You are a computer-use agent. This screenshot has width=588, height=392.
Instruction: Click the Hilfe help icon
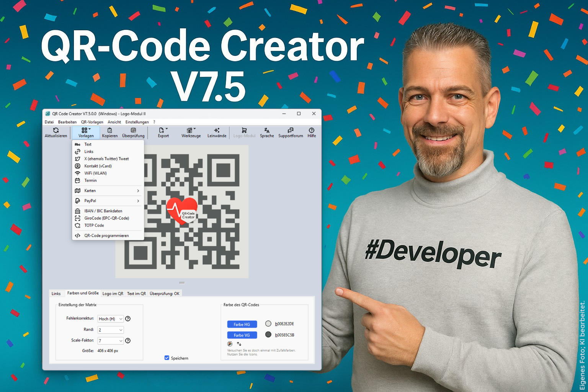[x=311, y=131]
